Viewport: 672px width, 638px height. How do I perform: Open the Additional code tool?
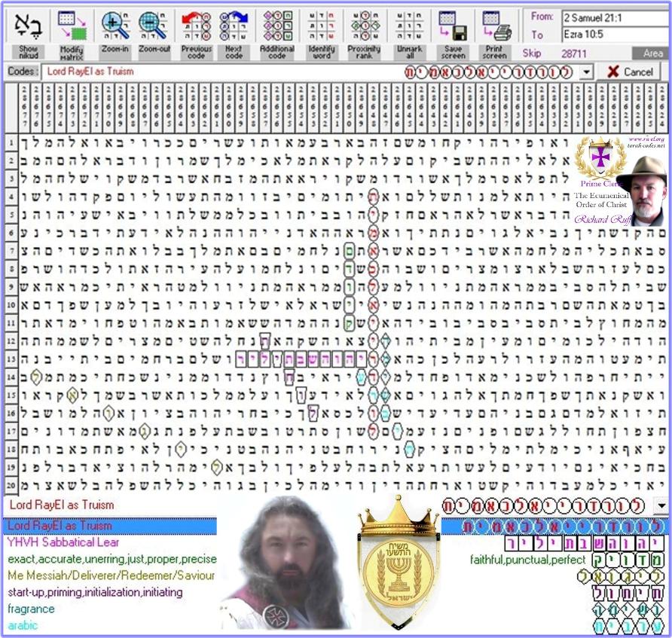(277, 26)
